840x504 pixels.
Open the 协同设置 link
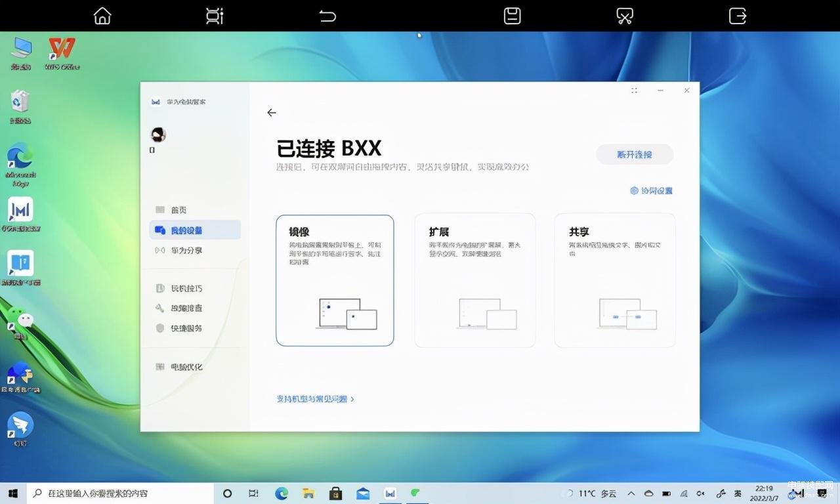[652, 191]
